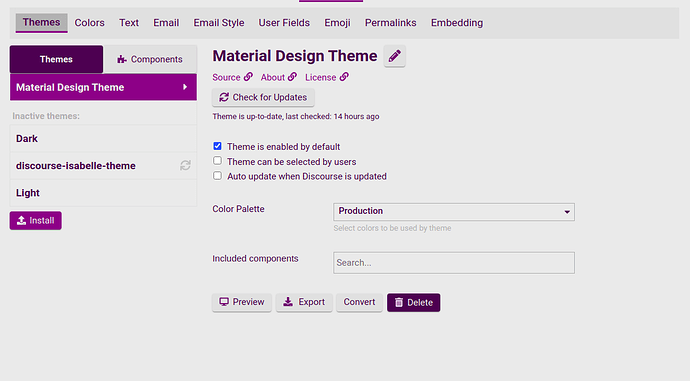Click the Convert button

pos(359,302)
